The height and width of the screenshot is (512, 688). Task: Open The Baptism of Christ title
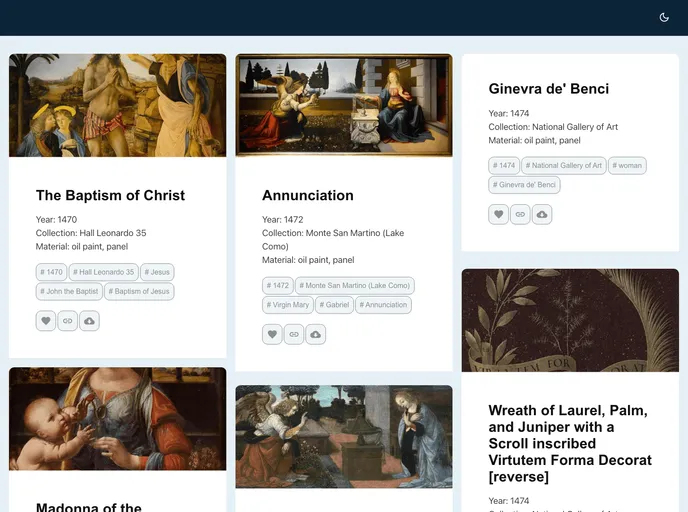click(x=111, y=195)
